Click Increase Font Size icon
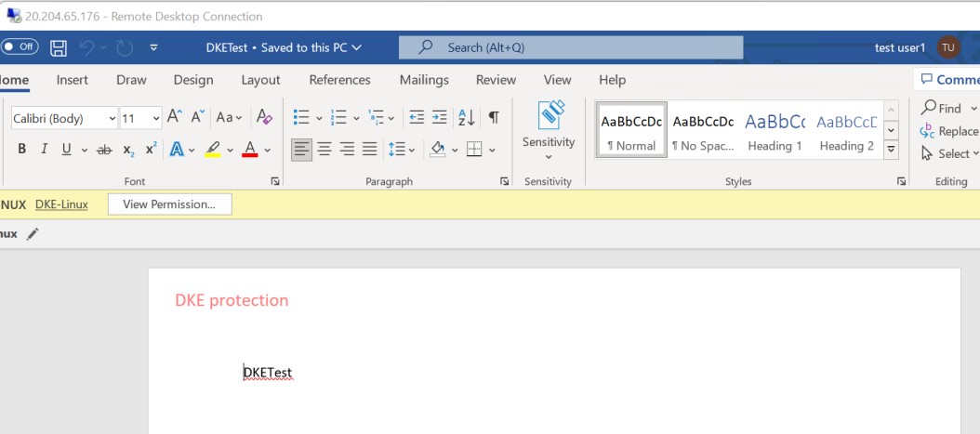The width and height of the screenshot is (980, 434). [175, 116]
